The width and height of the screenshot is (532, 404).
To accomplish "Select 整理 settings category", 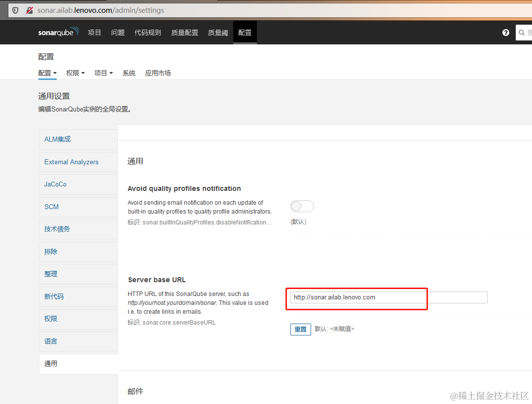I will [x=78, y=274].
